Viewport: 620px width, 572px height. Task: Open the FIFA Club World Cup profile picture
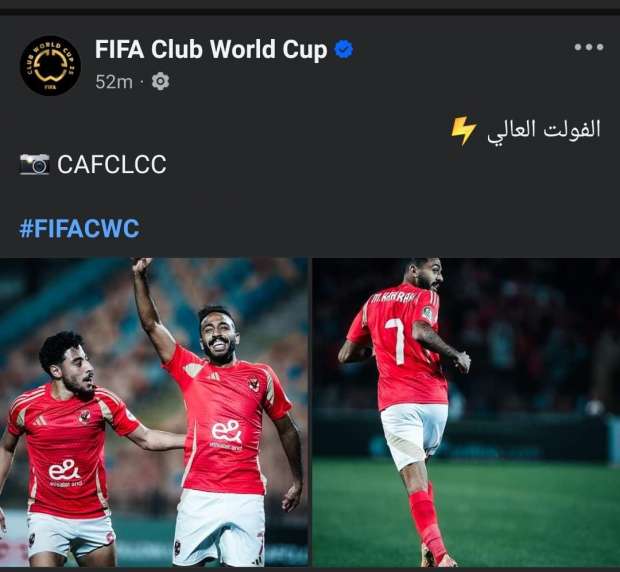[x=50, y=66]
